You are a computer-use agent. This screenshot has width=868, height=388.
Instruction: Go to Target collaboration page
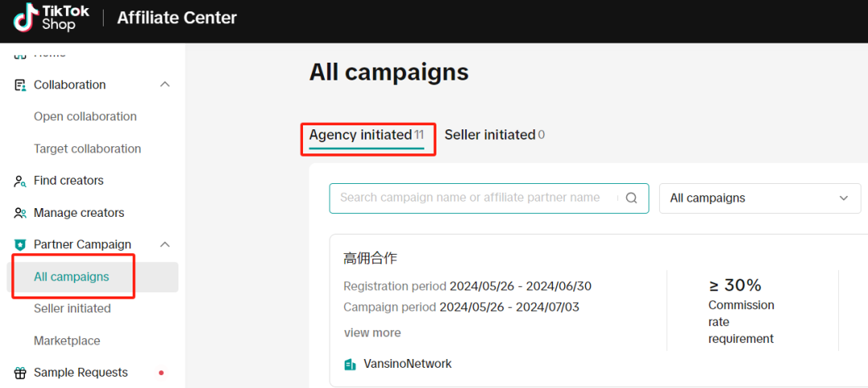(88, 149)
